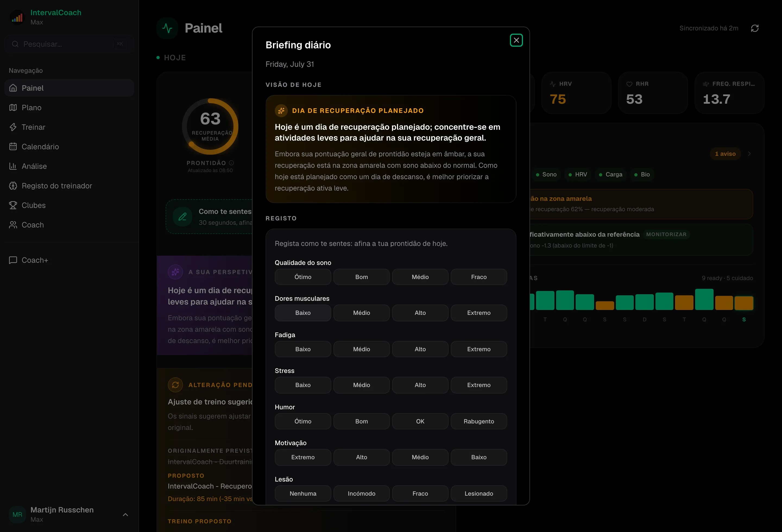Image resolution: width=782 pixels, height=532 pixels.
Task: Click the HRV pulse icon
Action: [553, 84]
